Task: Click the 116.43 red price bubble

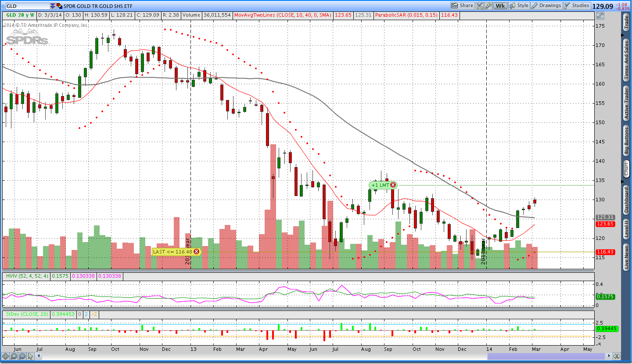Action: (x=606, y=252)
